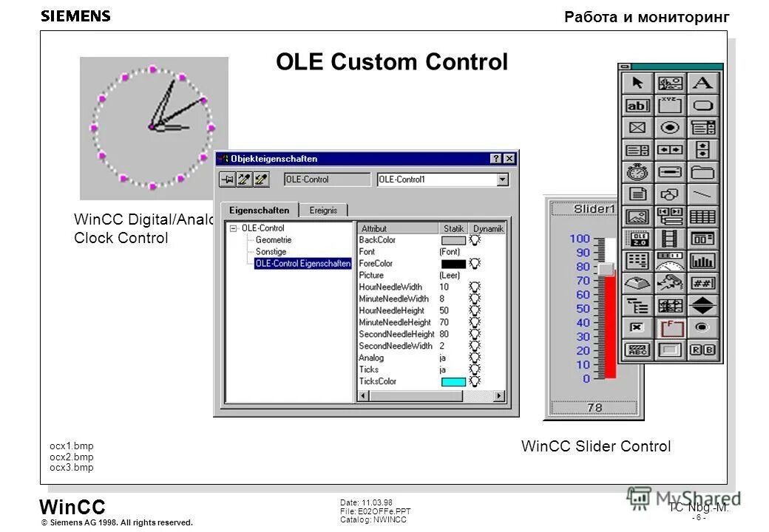Select the folder directory list tool
769x532 pixels.
pyautogui.click(x=702, y=172)
